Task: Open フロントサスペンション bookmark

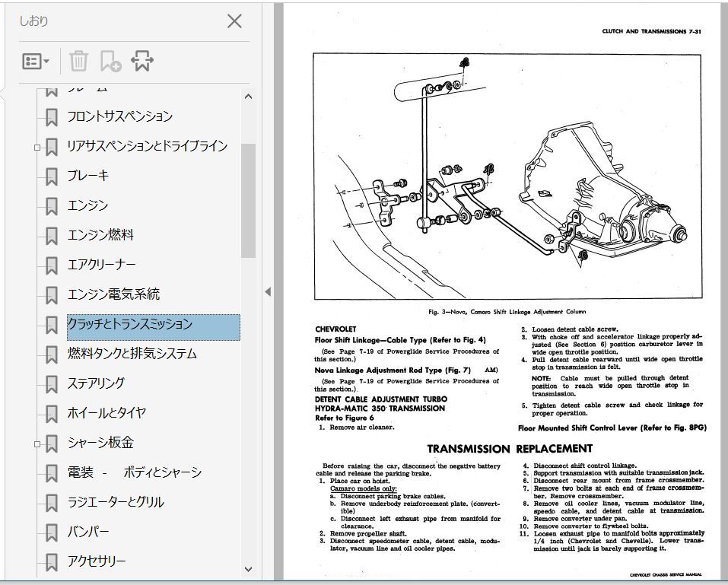Action: (119, 116)
